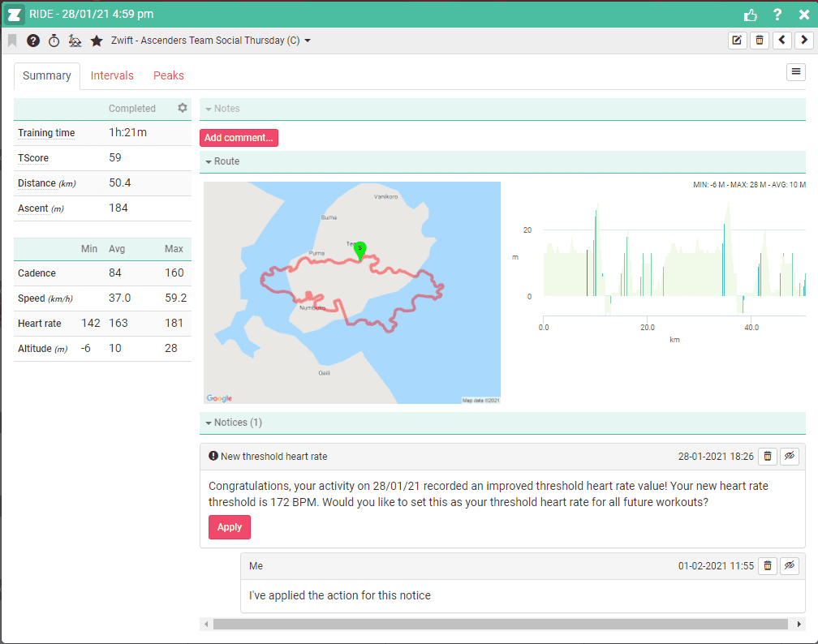Collapse the Route section
Image resolution: width=818 pixels, height=644 pixels.
coord(222,161)
